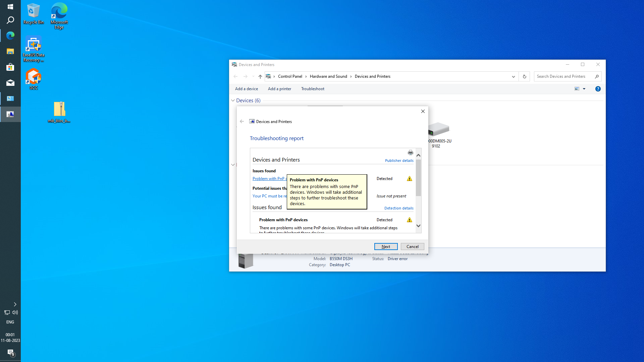Click 'Desktop PC' category value
The image size is (644, 362).
tap(339, 265)
